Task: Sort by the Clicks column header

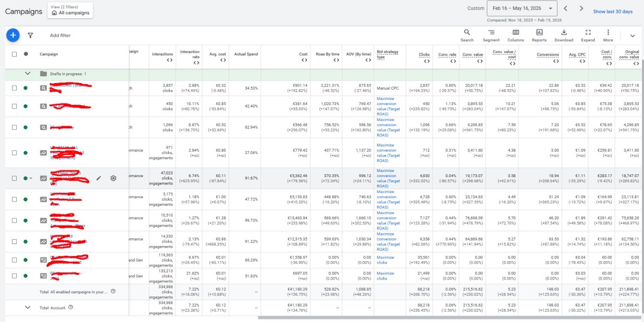Action: [x=424, y=54]
